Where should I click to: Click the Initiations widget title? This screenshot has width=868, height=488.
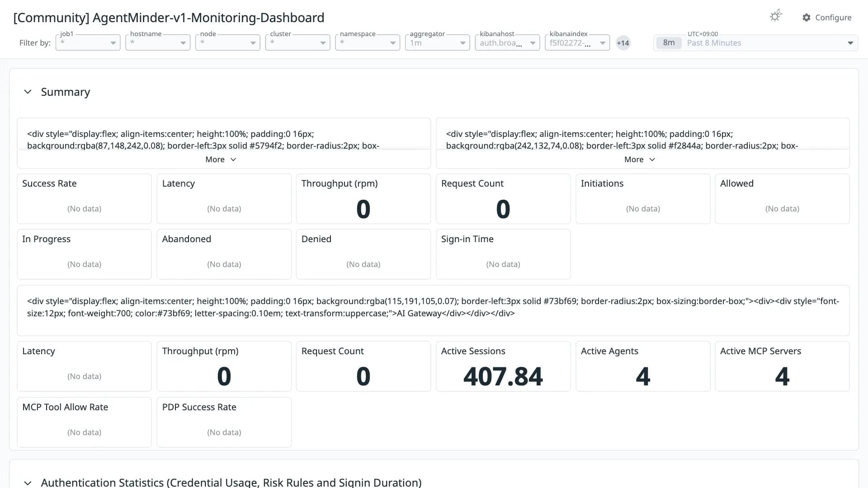coord(602,183)
